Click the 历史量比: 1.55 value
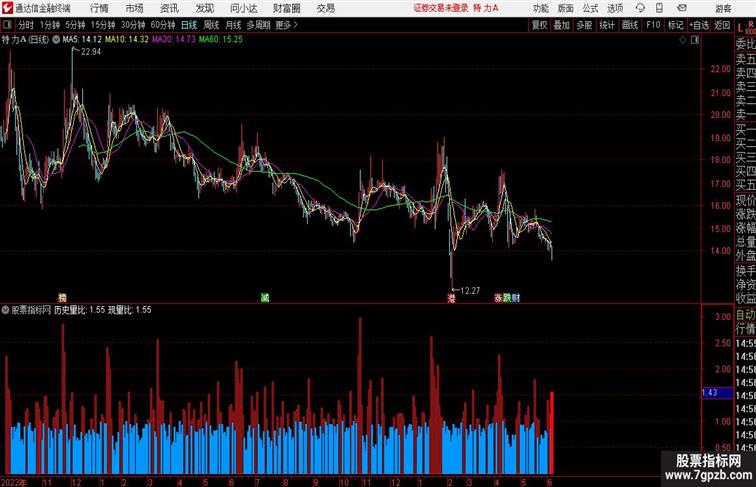 (x=79, y=310)
